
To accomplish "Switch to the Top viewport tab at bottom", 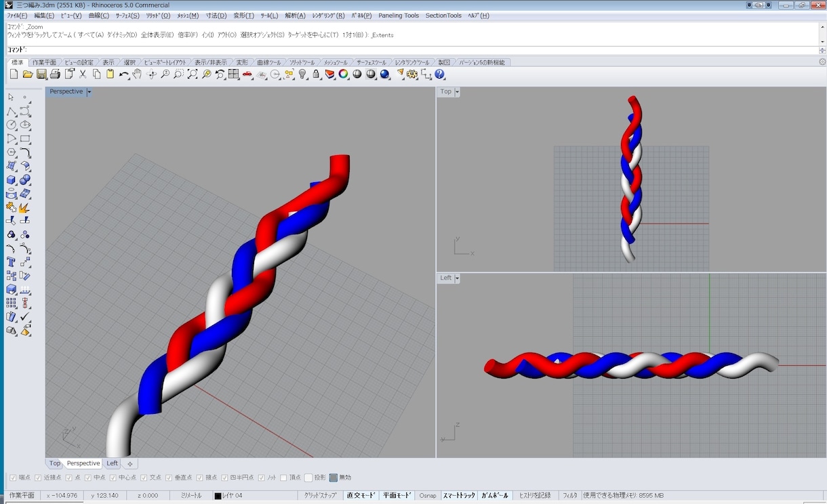I will [x=55, y=463].
